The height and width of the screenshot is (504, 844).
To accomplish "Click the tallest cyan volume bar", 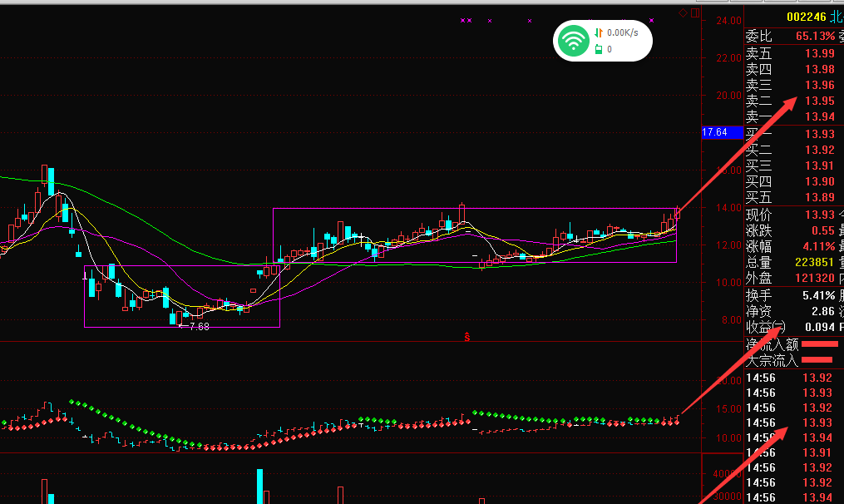I will click(260, 487).
